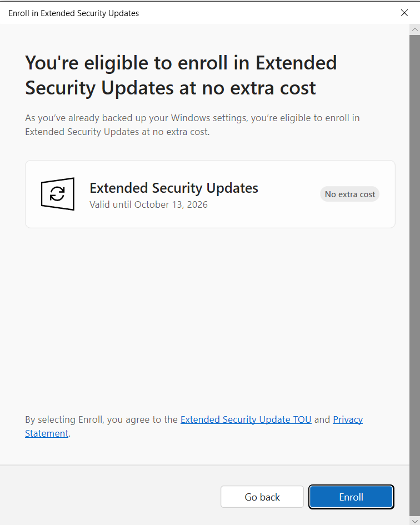Image resolution: width=420 pixels, height=525 pixels.
Task: Click the No extra cost badge
Action: pyautogui.click(x=349, y=194)
